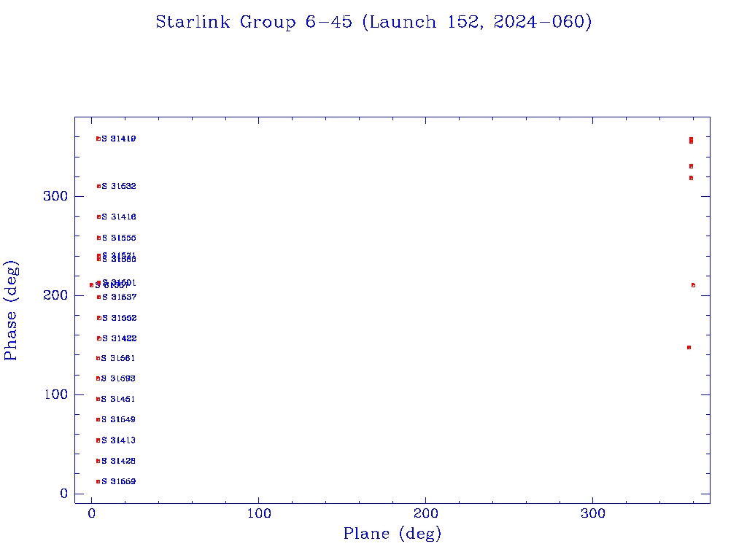Select the data point labeled S 31413

pos(98,440)
